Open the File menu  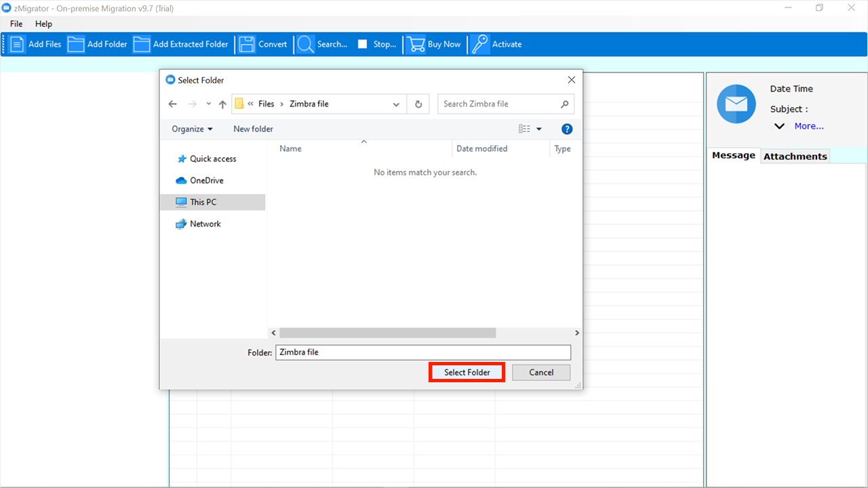pyautogui.click(x=16, y=24)
